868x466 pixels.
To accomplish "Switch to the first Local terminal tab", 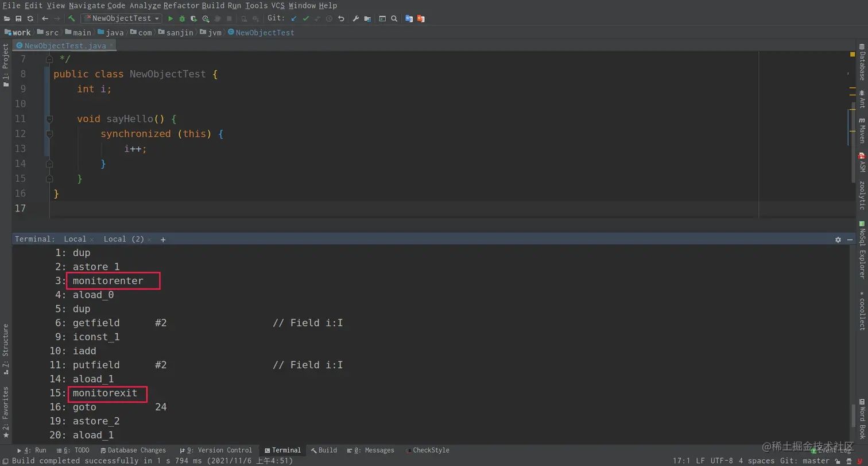I will (x=75, y=239).
